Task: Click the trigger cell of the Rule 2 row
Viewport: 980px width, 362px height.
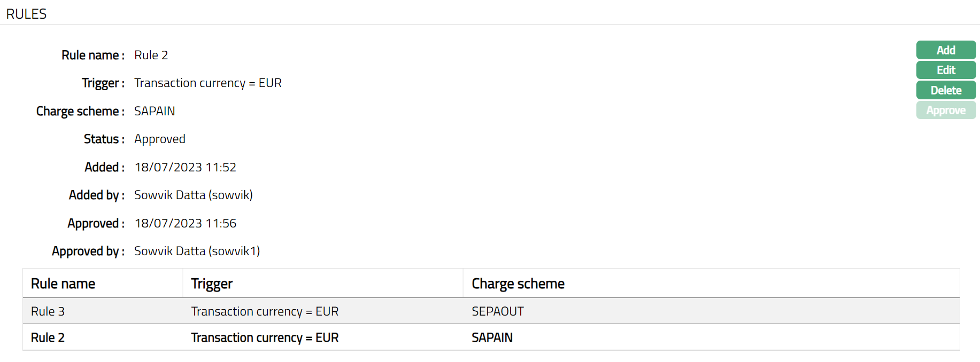Action: coord(265,337)
